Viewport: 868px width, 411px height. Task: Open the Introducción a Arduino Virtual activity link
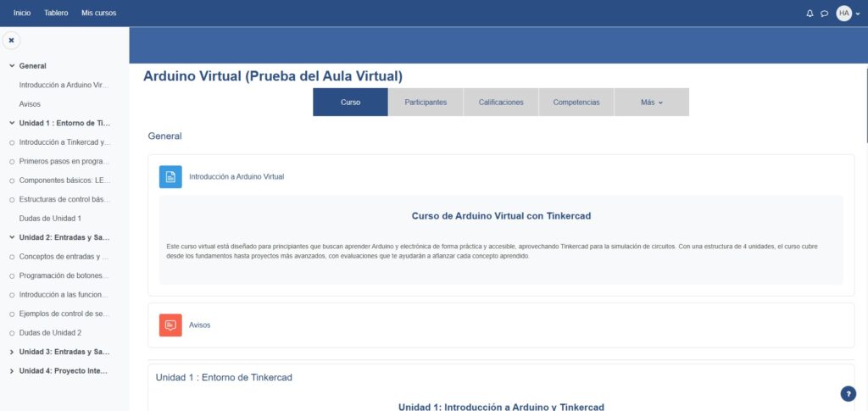[236, 177]
